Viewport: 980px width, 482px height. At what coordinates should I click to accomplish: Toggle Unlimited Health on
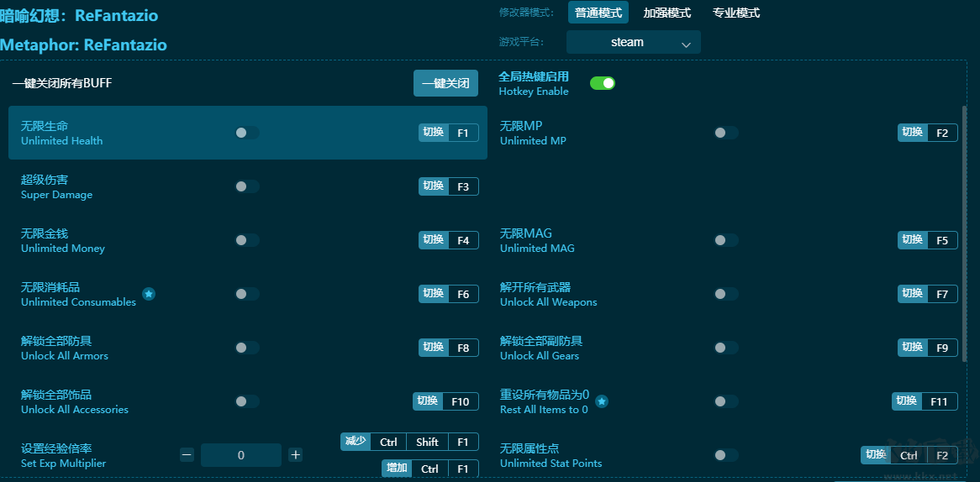247,133
